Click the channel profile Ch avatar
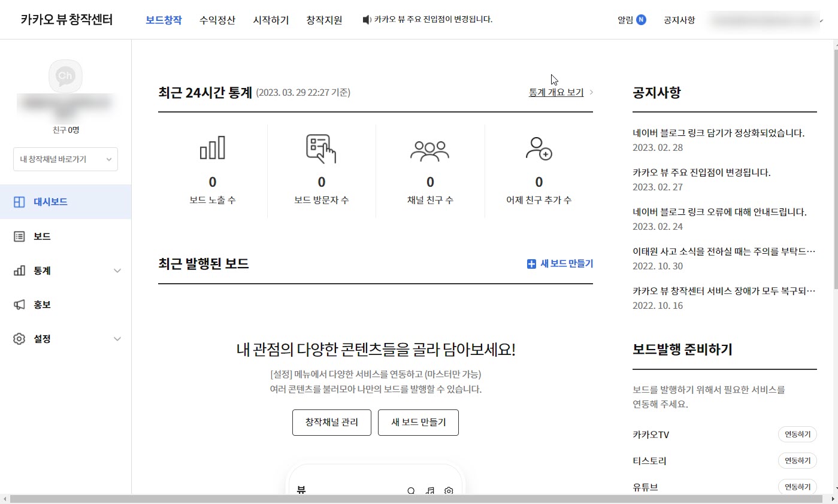The width and height of the screenshot is (838, 504). (x=65, y=76)
